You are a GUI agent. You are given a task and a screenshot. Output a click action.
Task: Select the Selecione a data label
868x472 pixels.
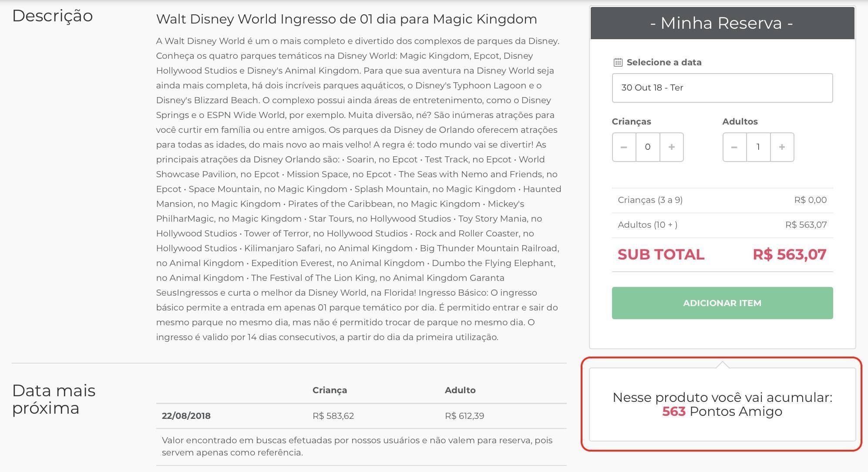point(664,62)
